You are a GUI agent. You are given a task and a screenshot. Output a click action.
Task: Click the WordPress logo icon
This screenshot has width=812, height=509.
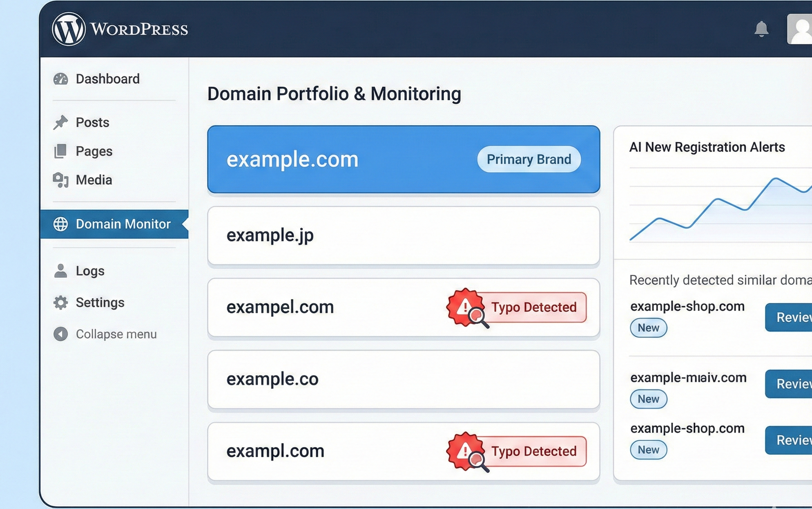[x=69, y=29]
